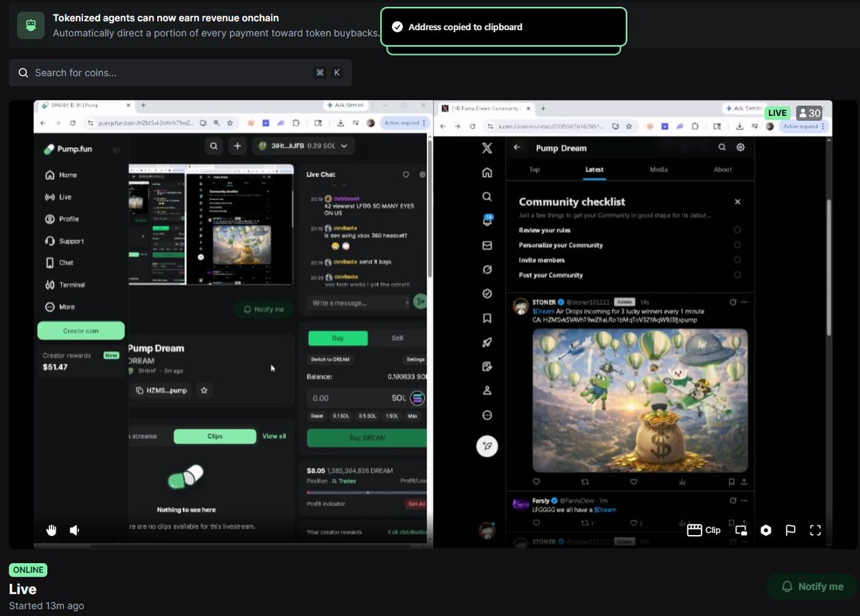The width and height of the screenshot is (860, 616).
Task: Open Support in streamed Pump.fun sidebar
Action: click(x=64, y=241)
